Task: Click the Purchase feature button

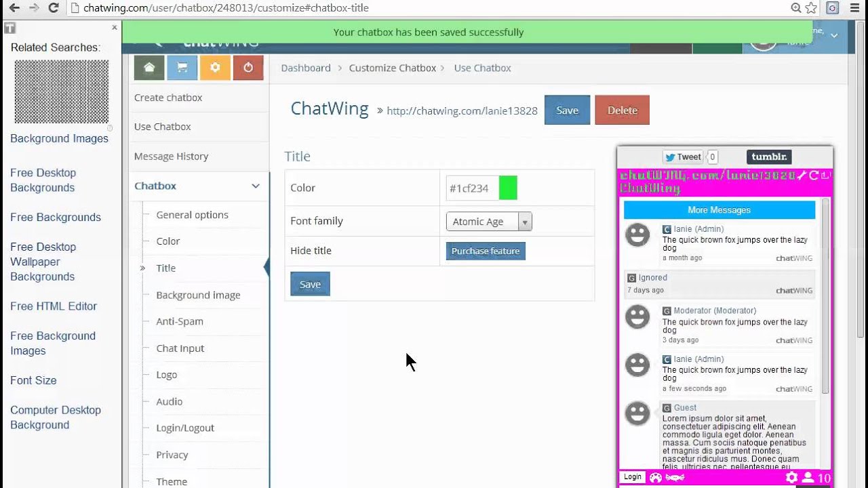Action: click(486, 251)
